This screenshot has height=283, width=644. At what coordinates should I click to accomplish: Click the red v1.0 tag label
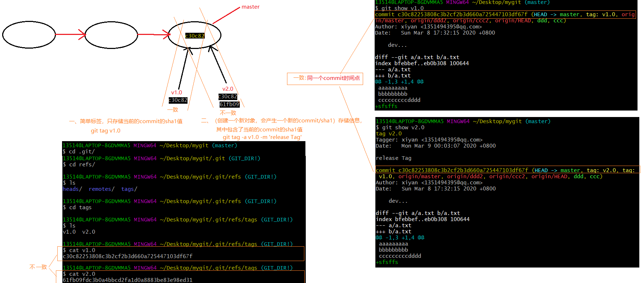(x=176, y=93)
